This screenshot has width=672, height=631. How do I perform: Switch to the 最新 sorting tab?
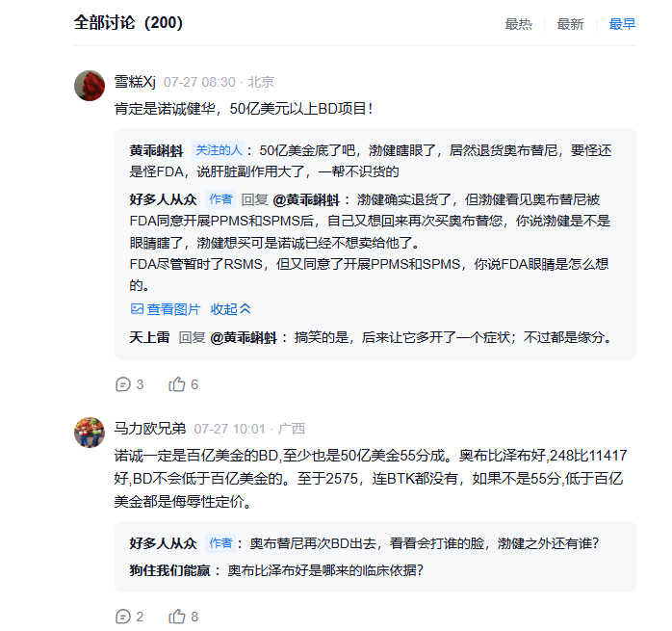(x=570, y=24)
